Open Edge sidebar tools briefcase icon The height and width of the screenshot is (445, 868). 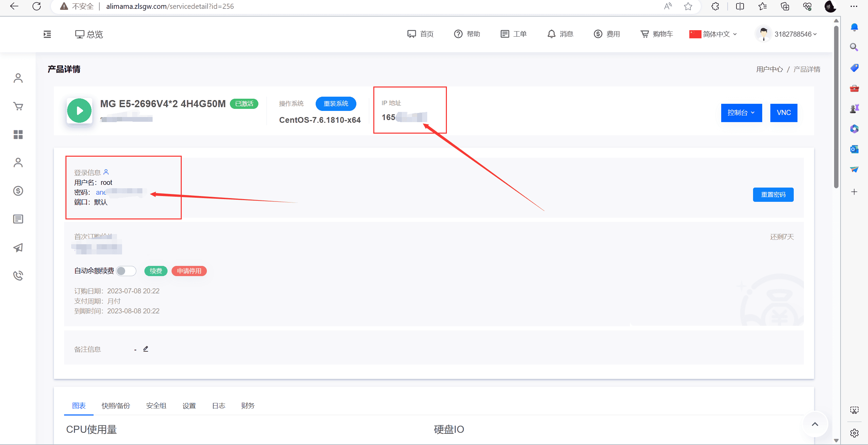(854, 89)
